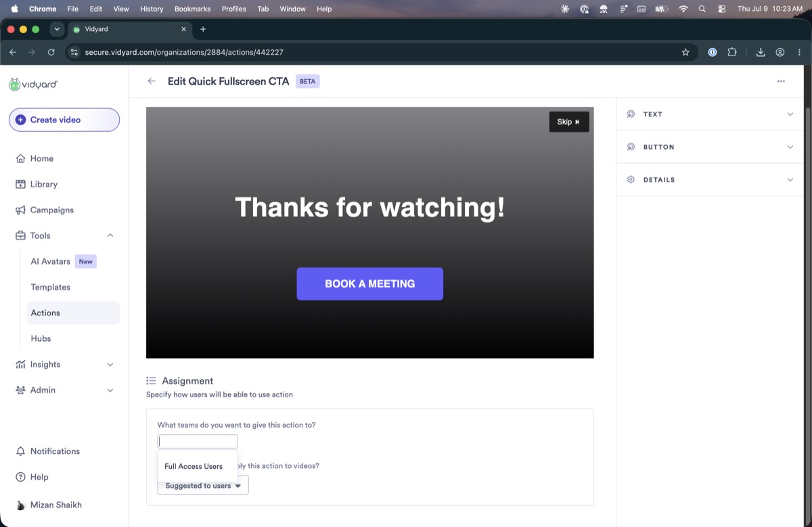Image resolution: width=812 pixels, height=527 pixels.
Task: Click the Skip button on preview
Action: pyautogui.click(x=569, y=122)
